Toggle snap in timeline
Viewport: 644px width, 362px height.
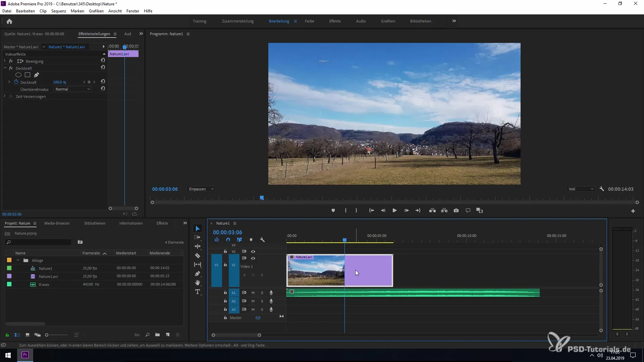228,240
